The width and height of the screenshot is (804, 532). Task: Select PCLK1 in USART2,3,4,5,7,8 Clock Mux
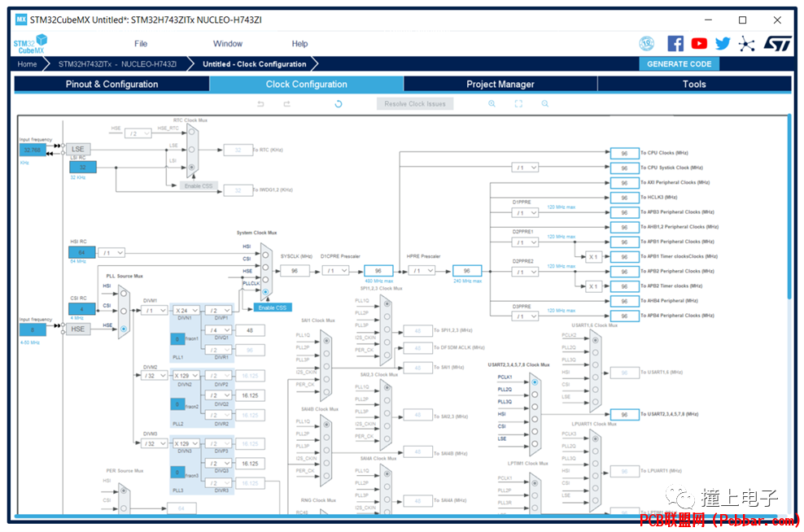coord(535,382)
